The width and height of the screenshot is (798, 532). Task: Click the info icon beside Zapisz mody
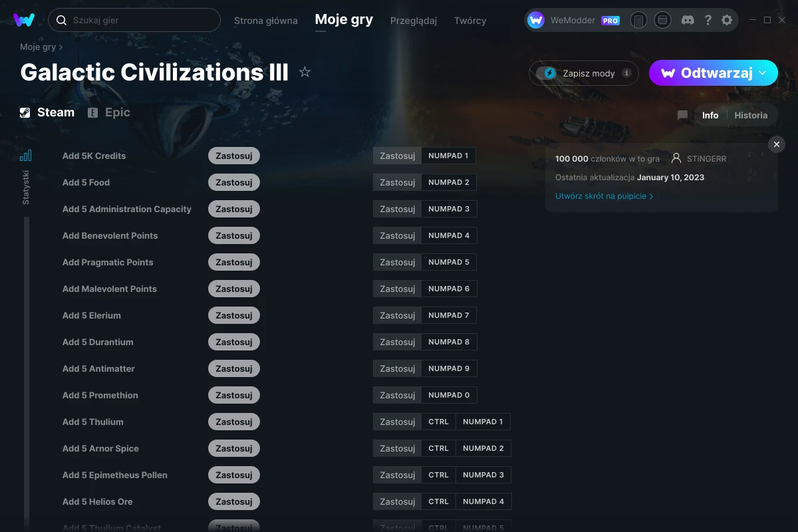(626, 73)
